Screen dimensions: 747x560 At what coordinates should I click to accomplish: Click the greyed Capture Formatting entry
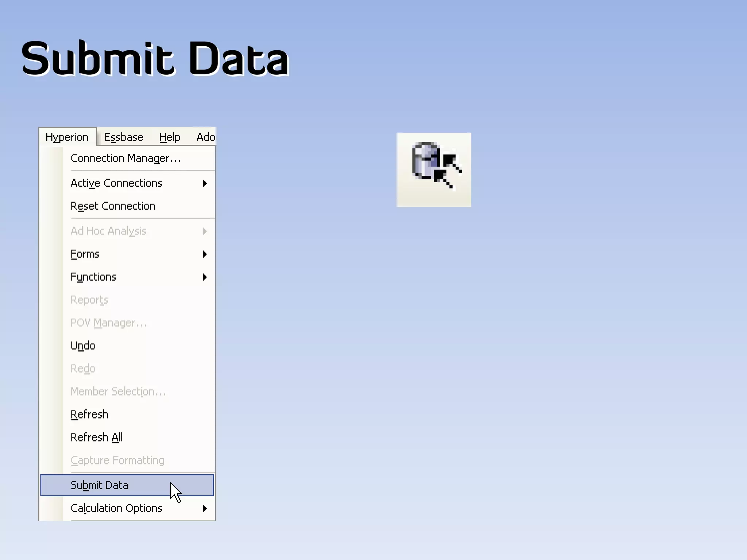117,460
